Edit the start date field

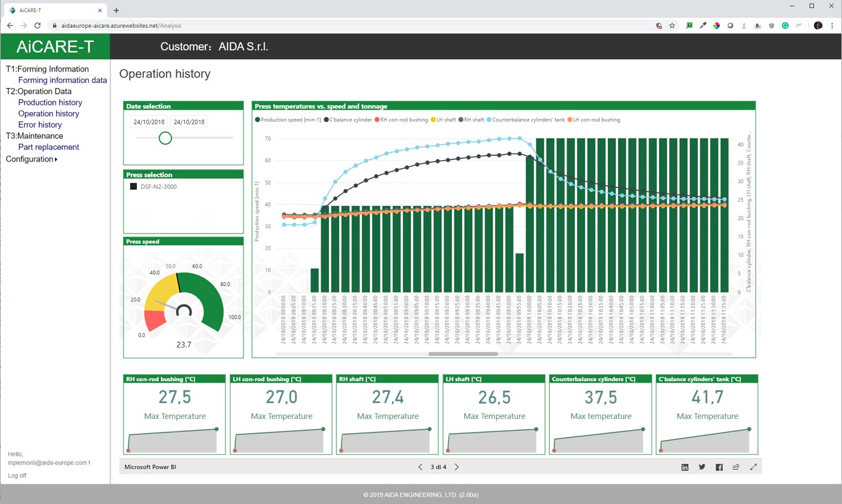tap(149, 122)
